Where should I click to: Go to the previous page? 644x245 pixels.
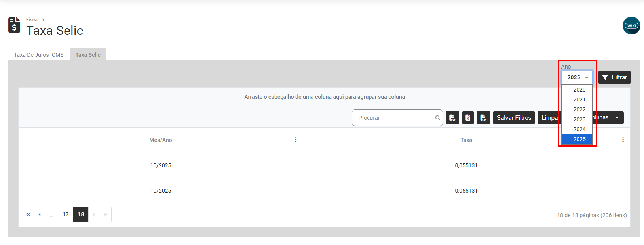pyautogui.click(x=40, y=214)
